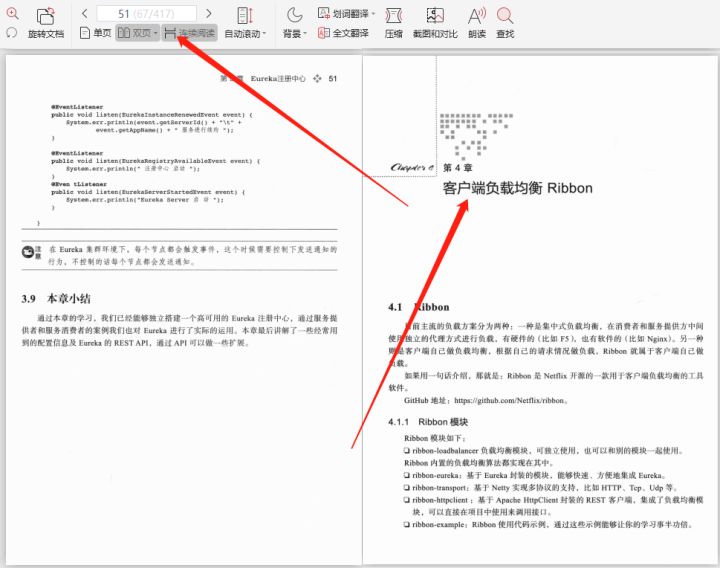The image size is (720, 568).
Task: Open the 双页 dropdown arrow
Action: [x=156, y=34]
